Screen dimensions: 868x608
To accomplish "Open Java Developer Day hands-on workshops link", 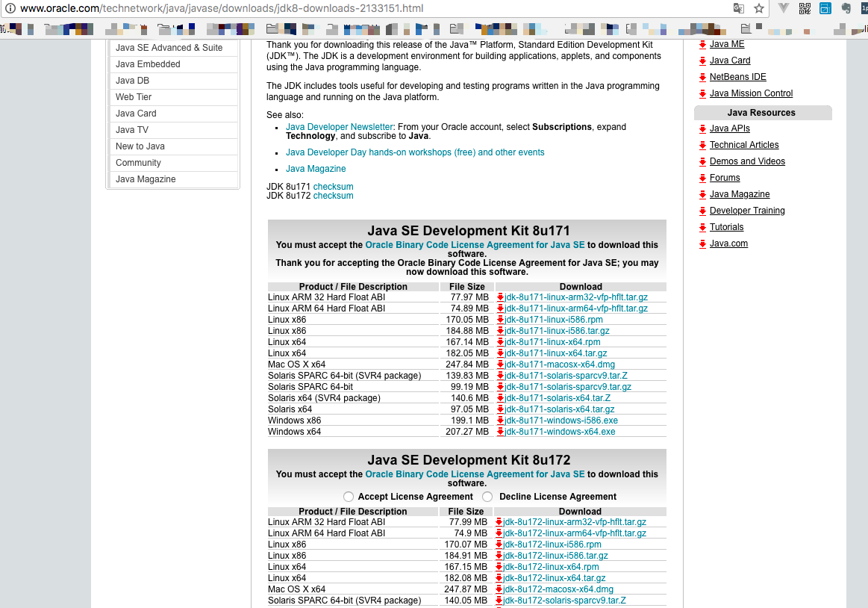I will (415, 152).
